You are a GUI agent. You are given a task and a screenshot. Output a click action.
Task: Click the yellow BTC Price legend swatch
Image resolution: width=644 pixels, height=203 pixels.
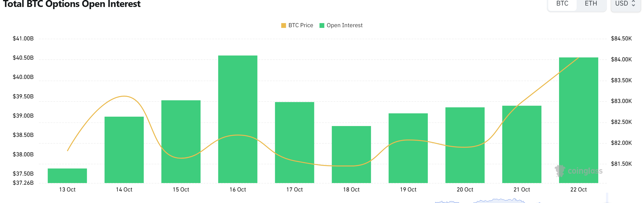(283, 25)
